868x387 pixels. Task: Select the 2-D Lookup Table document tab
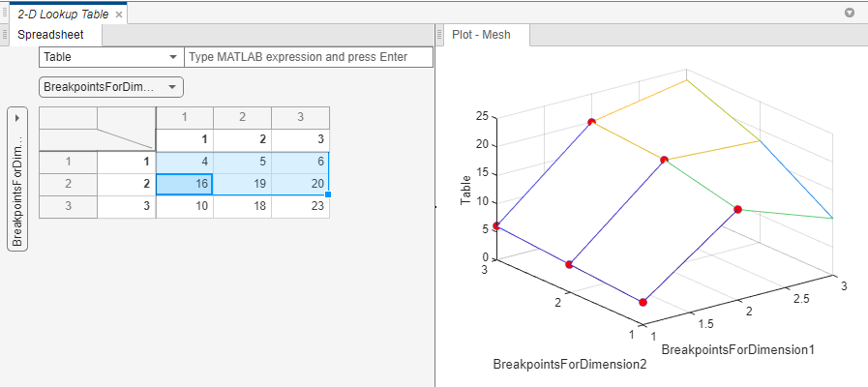(x=63, y=15)
